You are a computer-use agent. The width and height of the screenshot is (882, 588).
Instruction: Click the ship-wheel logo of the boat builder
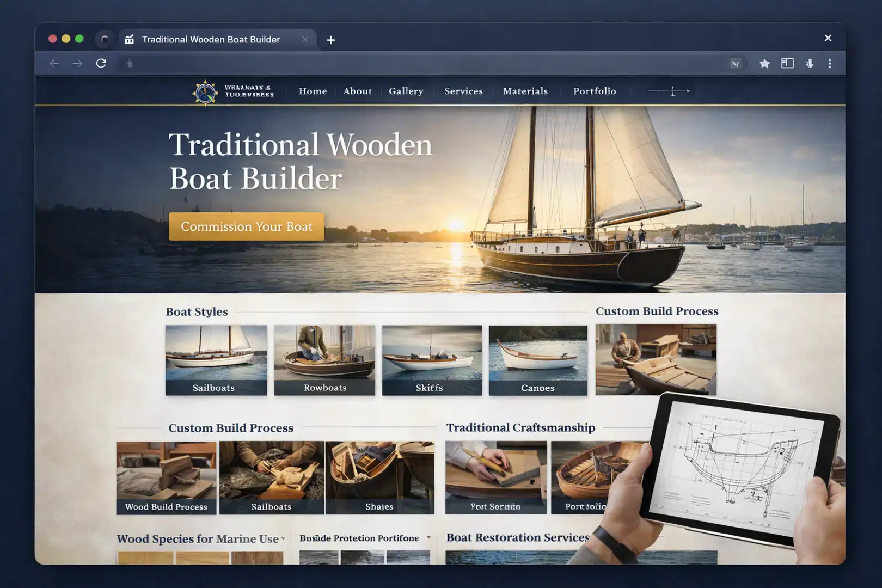(205, 91)
